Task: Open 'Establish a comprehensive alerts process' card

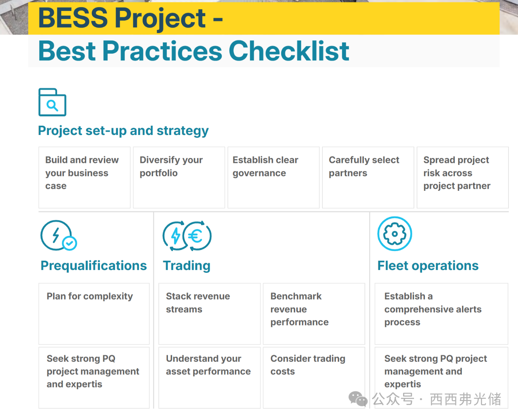Action: pos(441,313)
